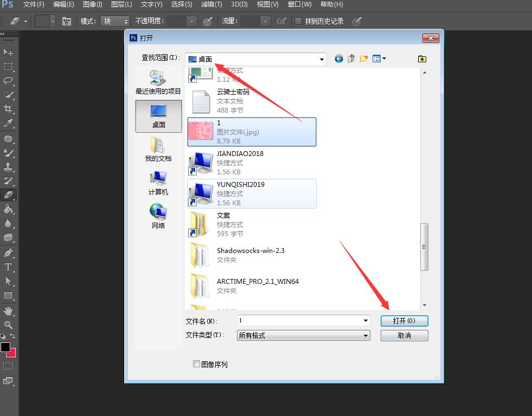Open the view menu dropdown arrow

[x=384, y=58]
